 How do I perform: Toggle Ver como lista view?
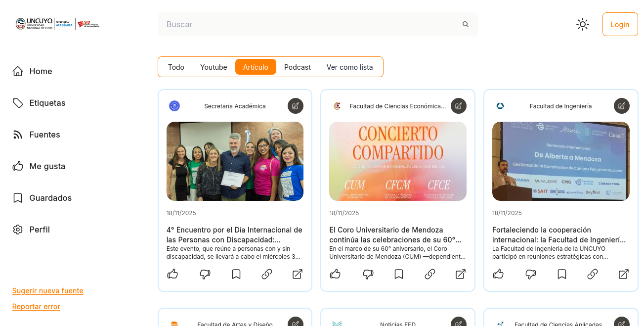(349, 67)
